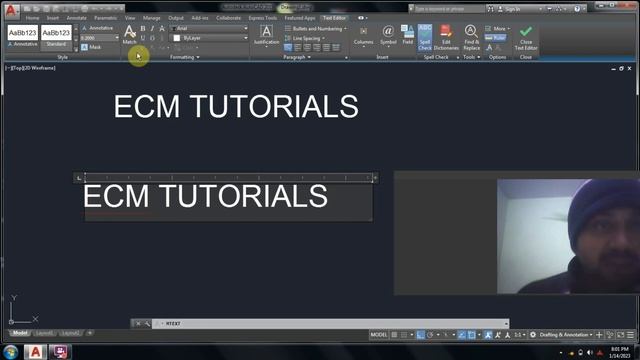Toggle Underline formatting
The height and width of the screenshot is (360, 640).
tap(143, 38)
